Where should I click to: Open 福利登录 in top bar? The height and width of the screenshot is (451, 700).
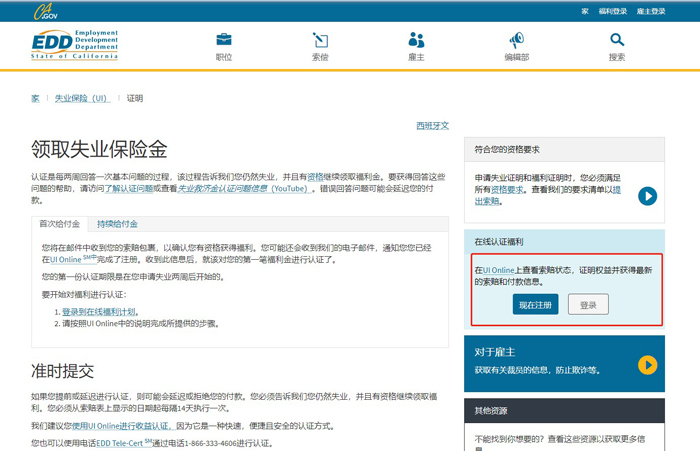[612, 11]
